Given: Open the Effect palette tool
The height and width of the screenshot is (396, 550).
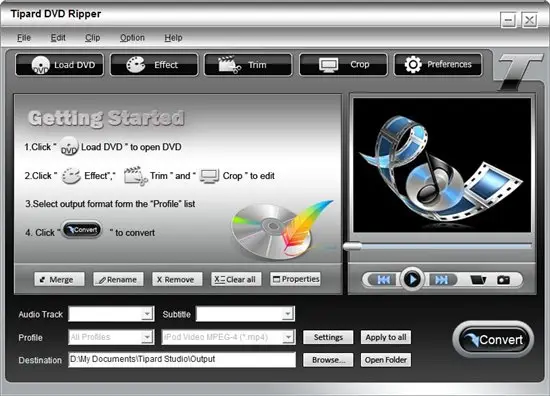Looking at the screenshot, I should tap(154, 65).
